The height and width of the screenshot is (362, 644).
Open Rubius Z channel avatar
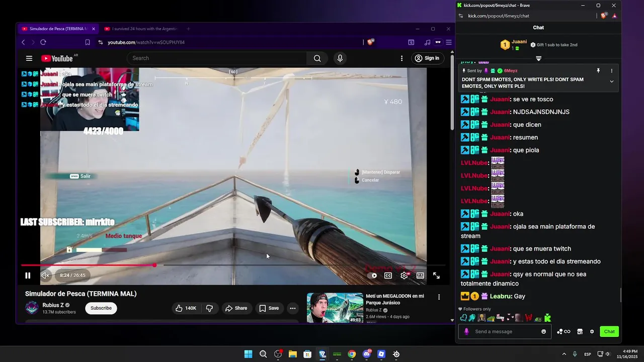point(32,308)
